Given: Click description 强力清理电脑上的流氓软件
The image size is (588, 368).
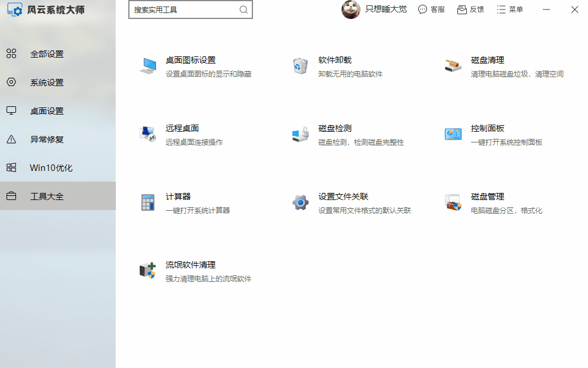Looking at the screenshot, I should 208,279.
